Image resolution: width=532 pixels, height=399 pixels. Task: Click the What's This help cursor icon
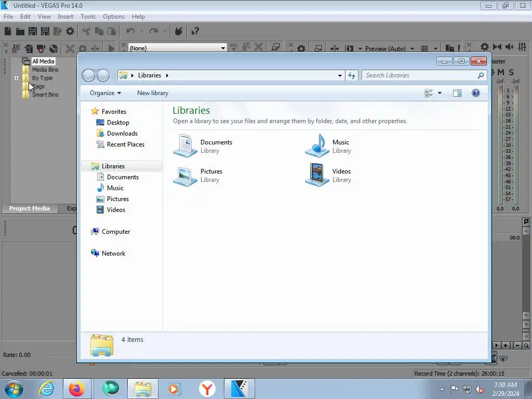(x=195, y=32)
